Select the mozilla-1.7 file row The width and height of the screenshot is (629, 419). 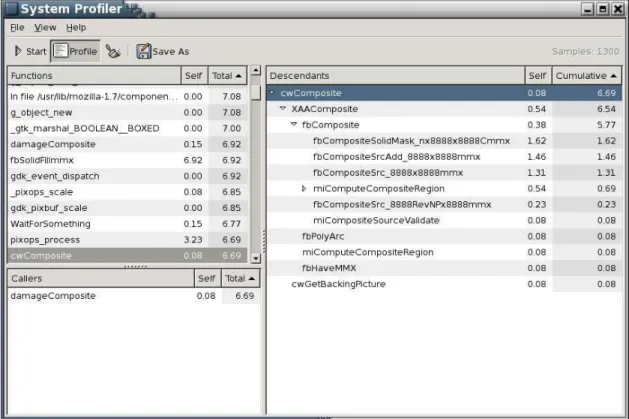[128, 96]
